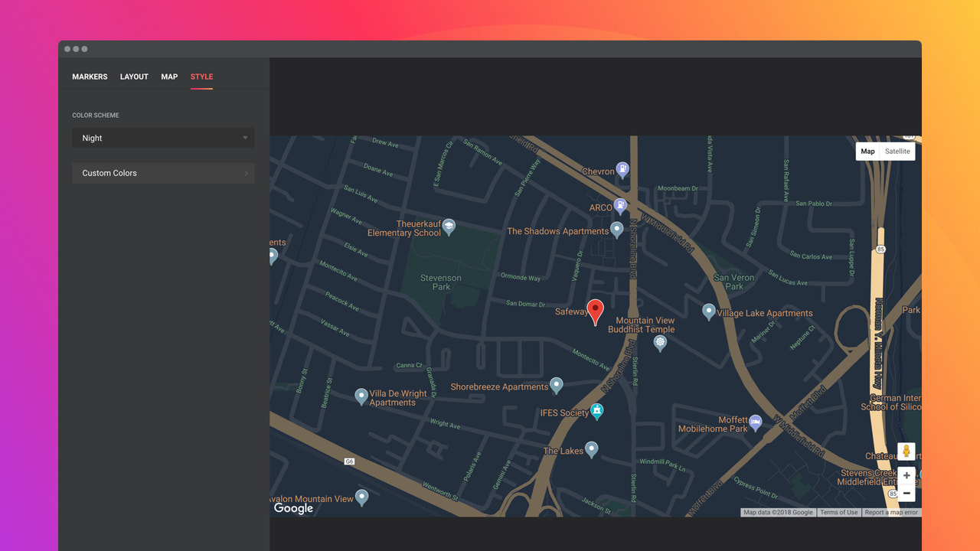Screen dimensions: 980x551
Task: Open the Layout tab
Action: click(134, 77)
